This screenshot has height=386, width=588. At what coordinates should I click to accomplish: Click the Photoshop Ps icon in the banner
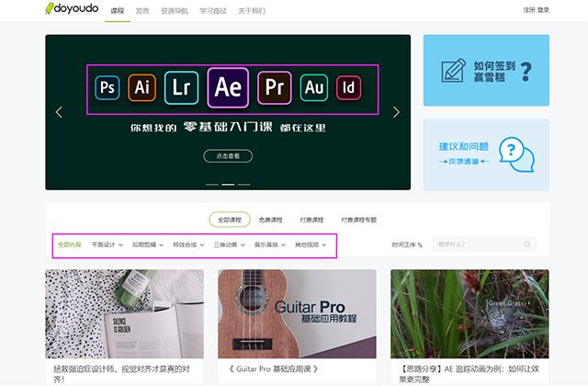(x=107, y=87)
